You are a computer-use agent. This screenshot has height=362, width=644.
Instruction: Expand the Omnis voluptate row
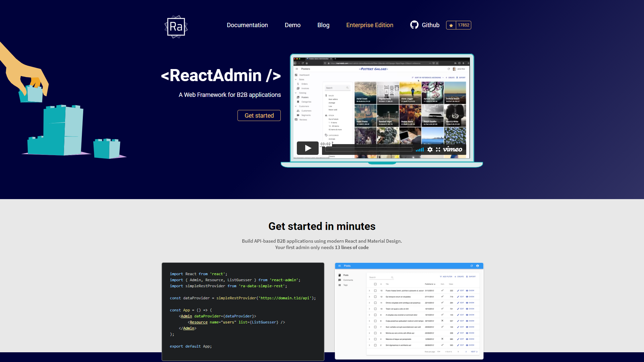[370, 303]
